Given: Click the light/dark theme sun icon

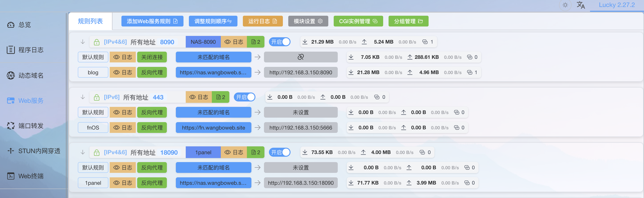Looking at the screenshot, I should pyautogui.click(x=565, y=5).
